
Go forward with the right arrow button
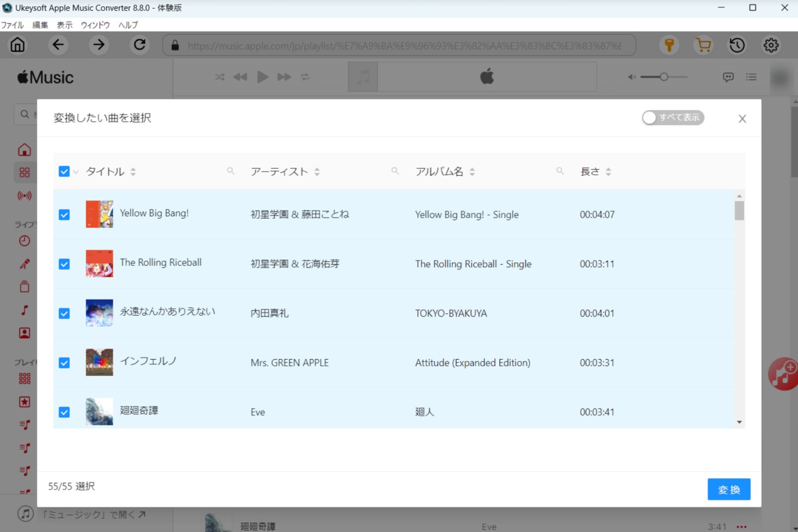[x=99, y=45]
